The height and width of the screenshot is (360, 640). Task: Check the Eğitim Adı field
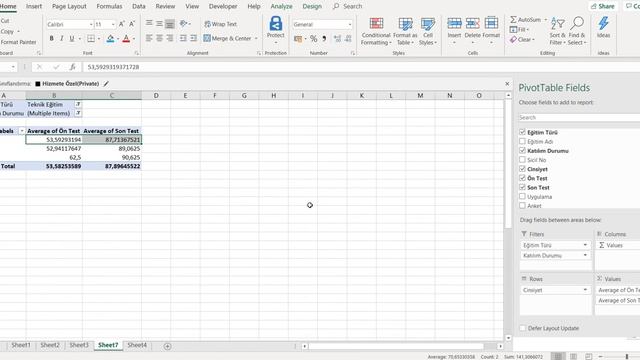click(522, 141)
